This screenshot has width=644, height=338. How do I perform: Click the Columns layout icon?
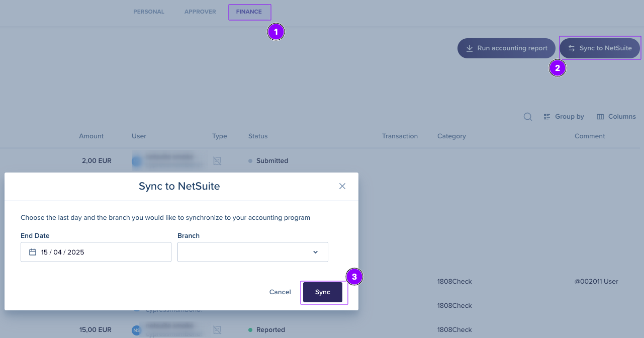pyautogui.click(x=600, y=117)
